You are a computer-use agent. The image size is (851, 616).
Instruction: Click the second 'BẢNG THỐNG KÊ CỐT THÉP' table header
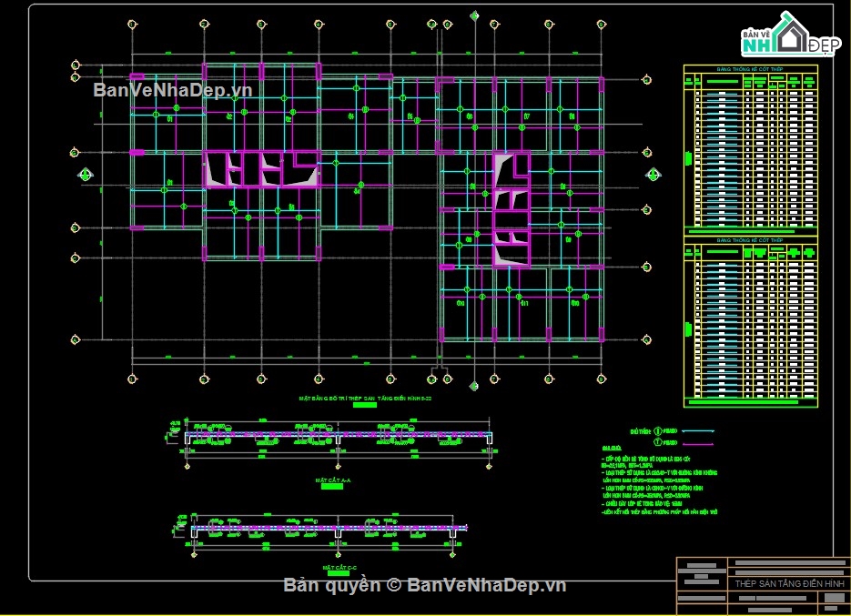point(749,240)
